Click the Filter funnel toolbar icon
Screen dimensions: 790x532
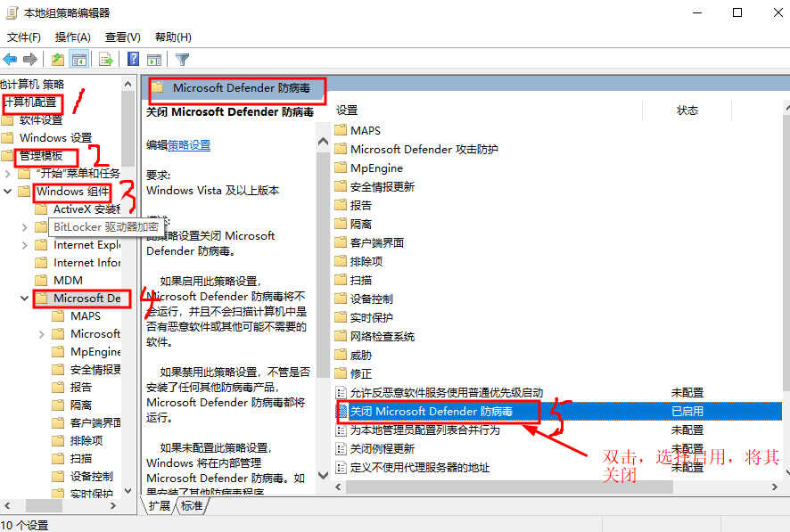pyautogui.click(x=183, y=60)
